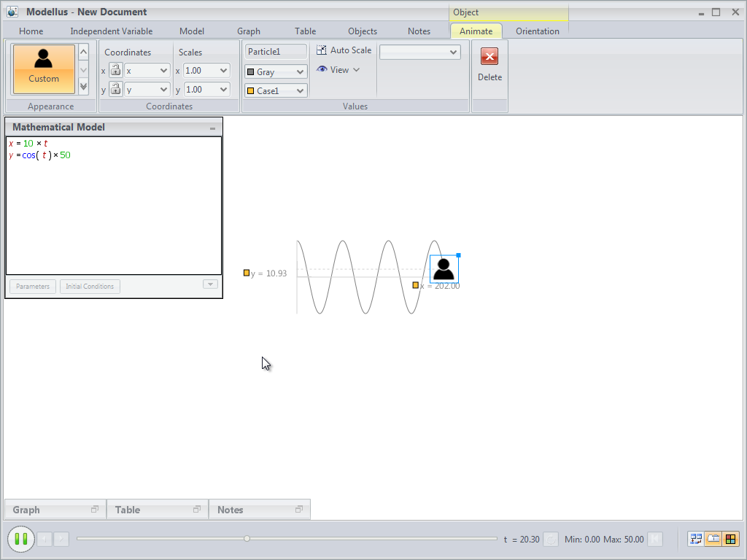Select the Animate tab

(x=476, y=31)
